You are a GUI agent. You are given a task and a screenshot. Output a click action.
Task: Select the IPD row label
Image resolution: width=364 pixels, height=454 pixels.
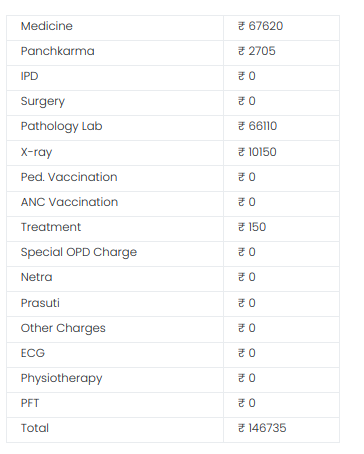pos(30,76)
